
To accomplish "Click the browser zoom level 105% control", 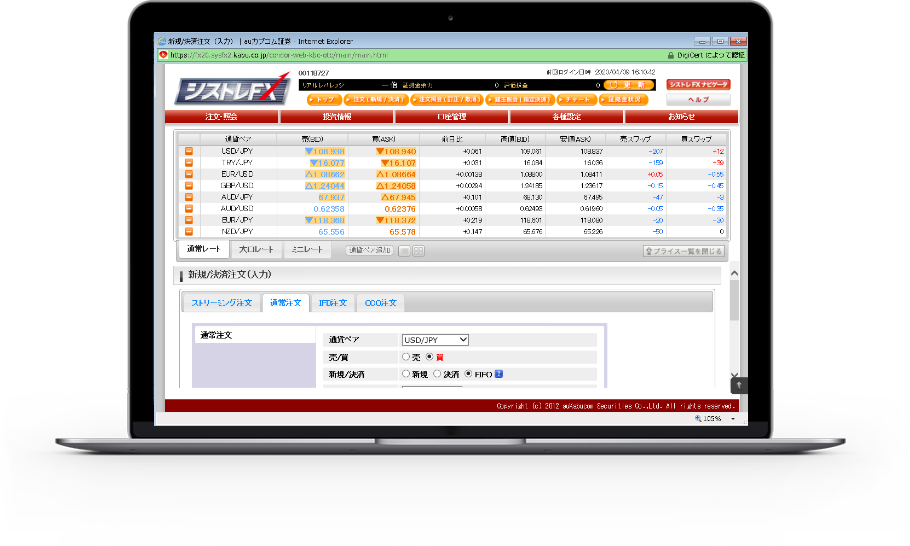I will pyautogui.click(x=709, y=418).
